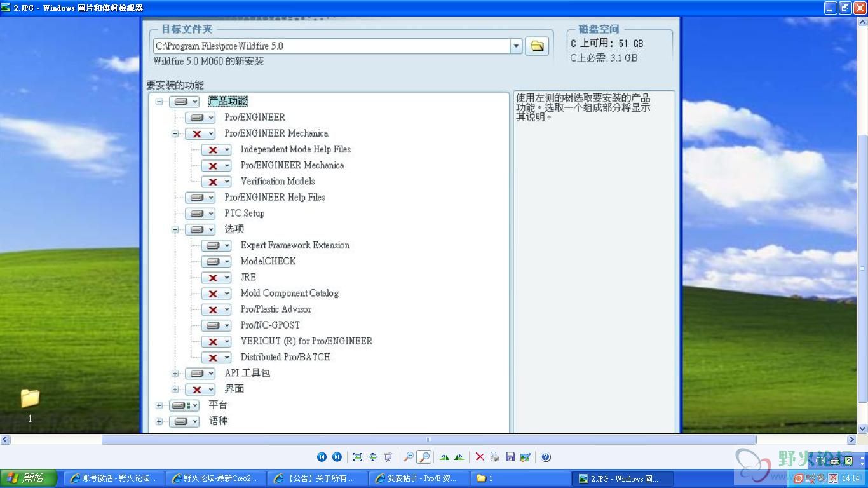This screenshot has height=488, width=868.
Task: Go to the next image
Action: [x=337, y=457]
